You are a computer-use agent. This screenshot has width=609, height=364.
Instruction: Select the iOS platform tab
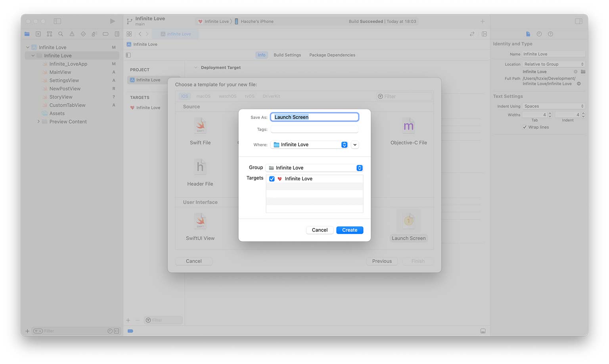(185, 96)
